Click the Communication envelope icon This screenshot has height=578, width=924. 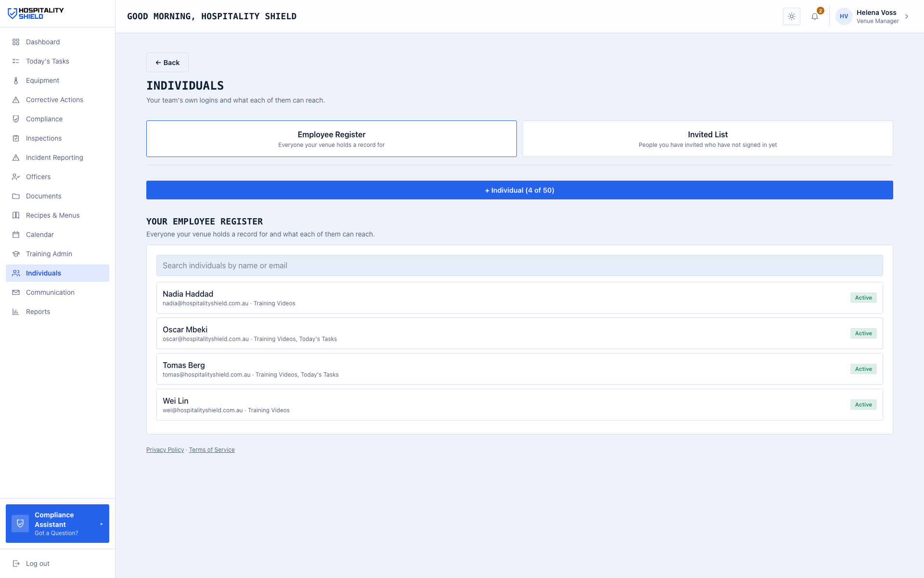click(16, 292)
